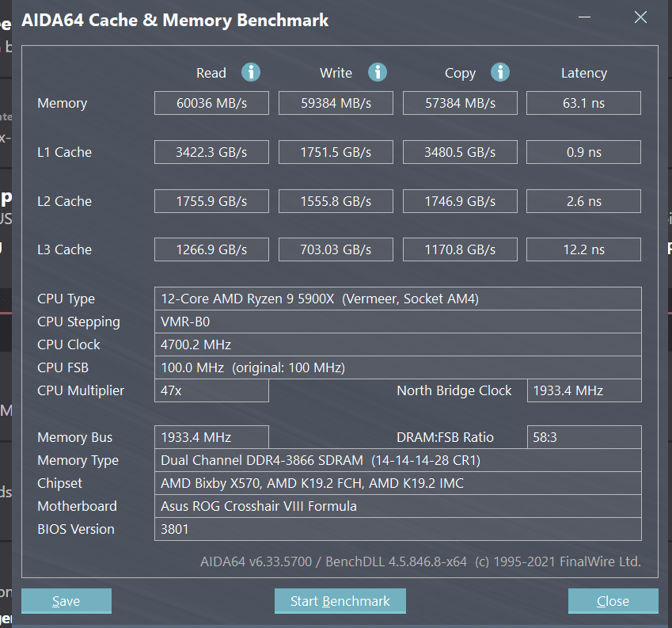The image size is (672, 628).
Task: Click the Memory row label
Action: [x=63, y=103]
